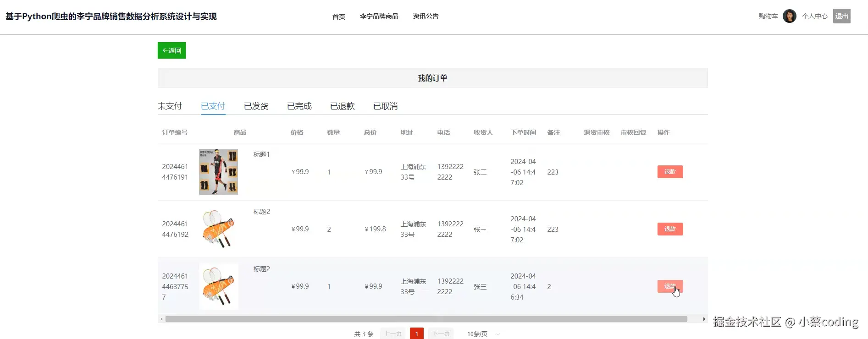Click the site title heading
Image resolution: width=868 pixels, height=339 pixels.
pyautogui.click(x=111, y=16)
